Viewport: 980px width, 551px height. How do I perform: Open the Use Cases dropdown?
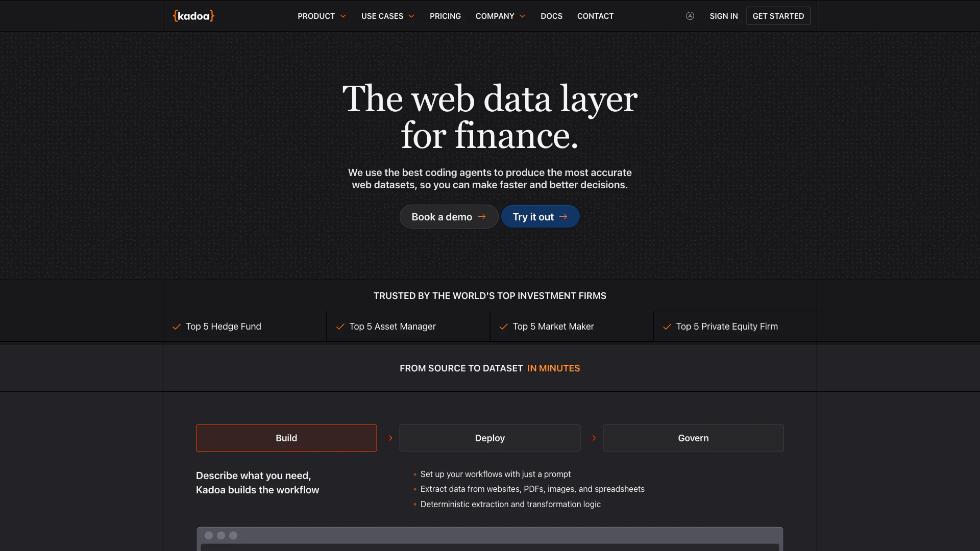tap(387, 16)
